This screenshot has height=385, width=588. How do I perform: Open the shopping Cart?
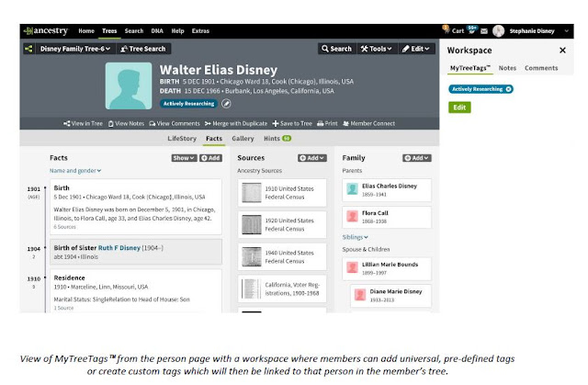point(454,30)
